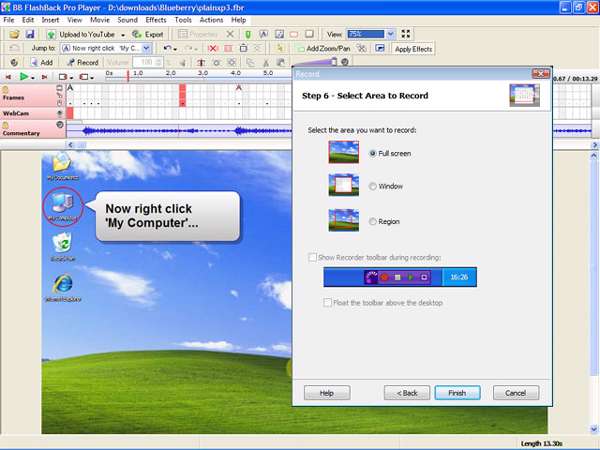
Task: Start recording sound with Record button
Action: (83, 62)
